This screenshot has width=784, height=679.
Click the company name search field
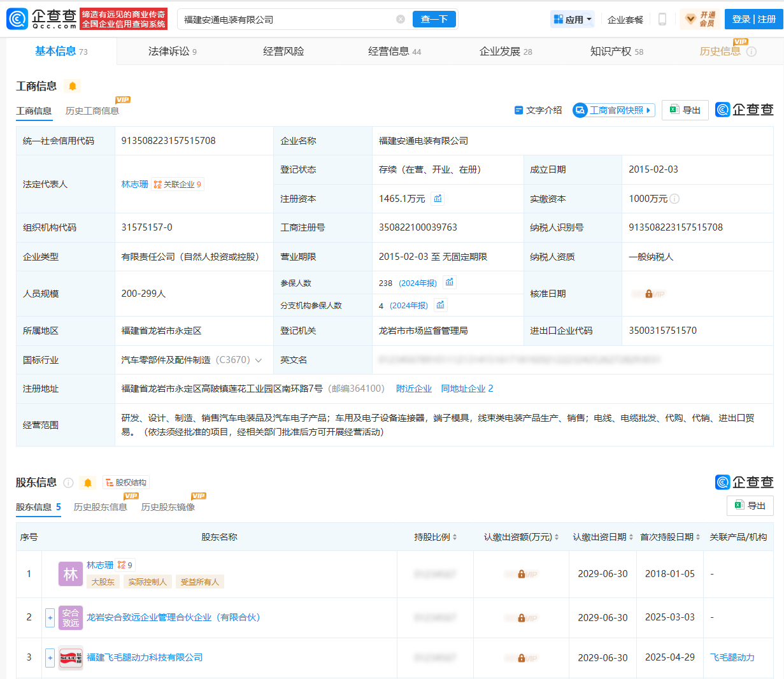pyautogui.click(x=287, y=19)
